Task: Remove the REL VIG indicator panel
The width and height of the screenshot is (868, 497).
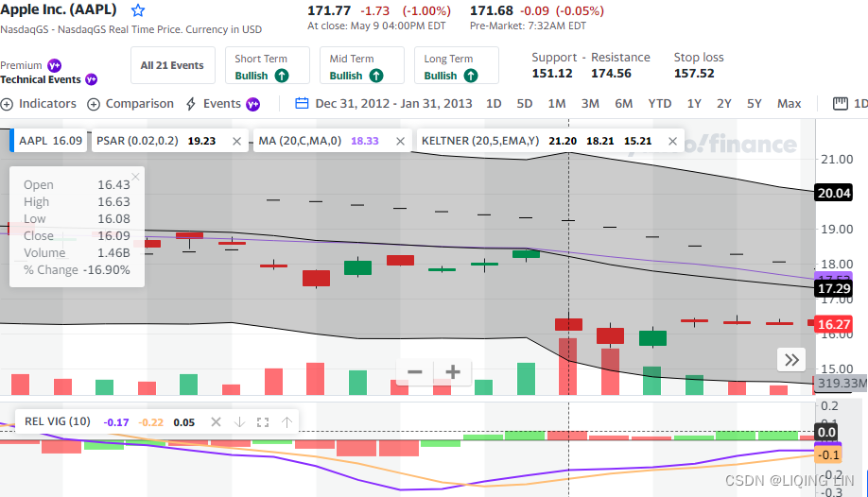Action: click(216, 422)
